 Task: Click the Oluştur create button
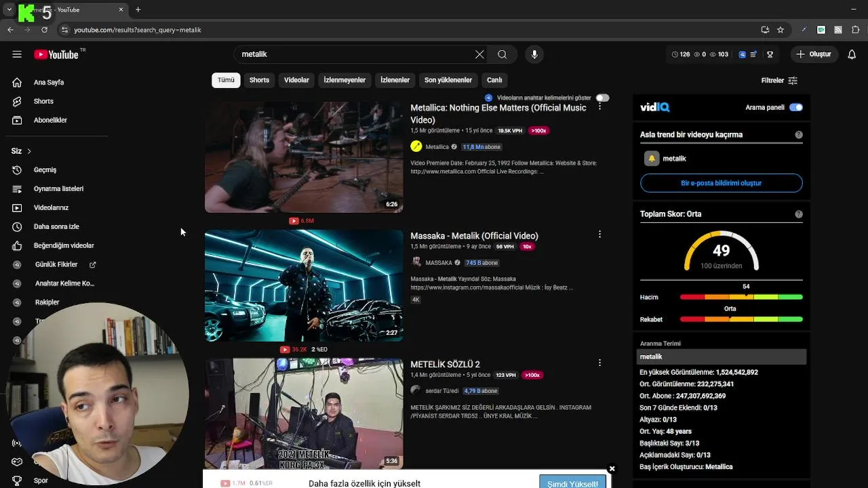click(x=813, y=54)
